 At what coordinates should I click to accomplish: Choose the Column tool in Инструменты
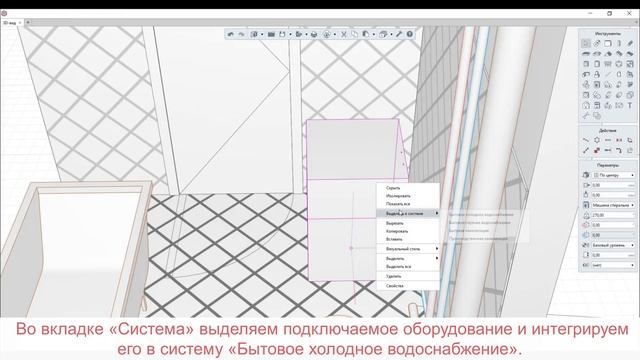[x=619, y=43]
